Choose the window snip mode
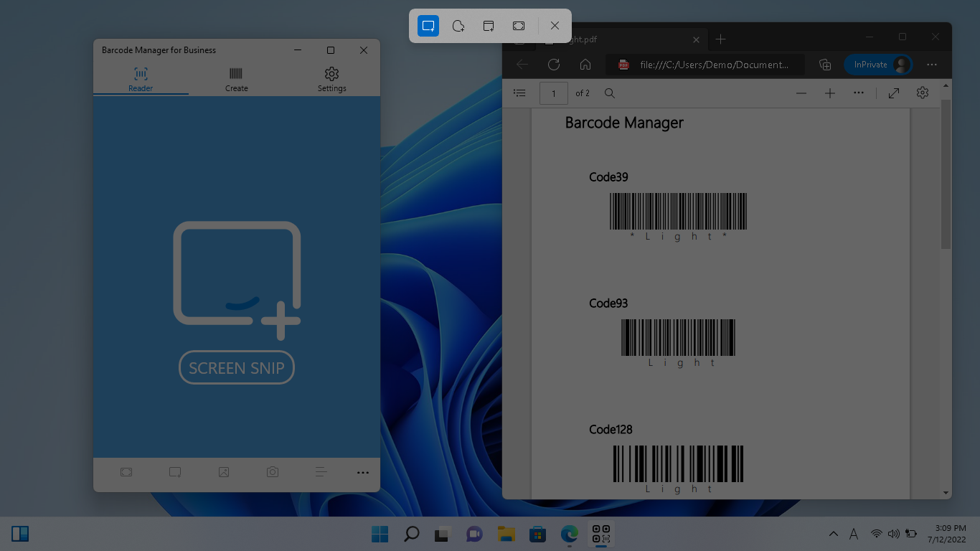Image resolution: width=980 pixels, height=551 pixels. click(489, 26)
